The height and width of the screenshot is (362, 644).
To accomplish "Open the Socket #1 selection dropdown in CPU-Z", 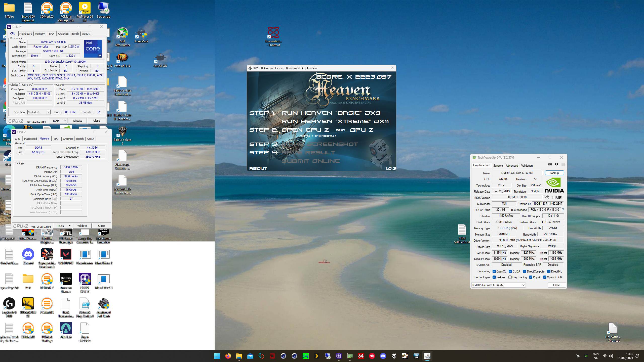I will click(x=39, y=112).
